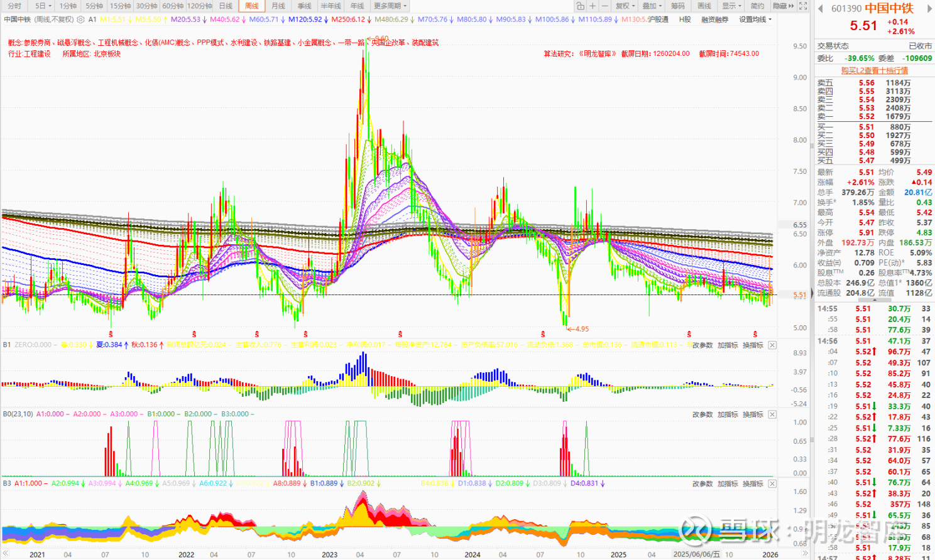Viewport: 935px width, 560px height.
Task: Click the 6.55 price axis label
Action: coord(800,225)
